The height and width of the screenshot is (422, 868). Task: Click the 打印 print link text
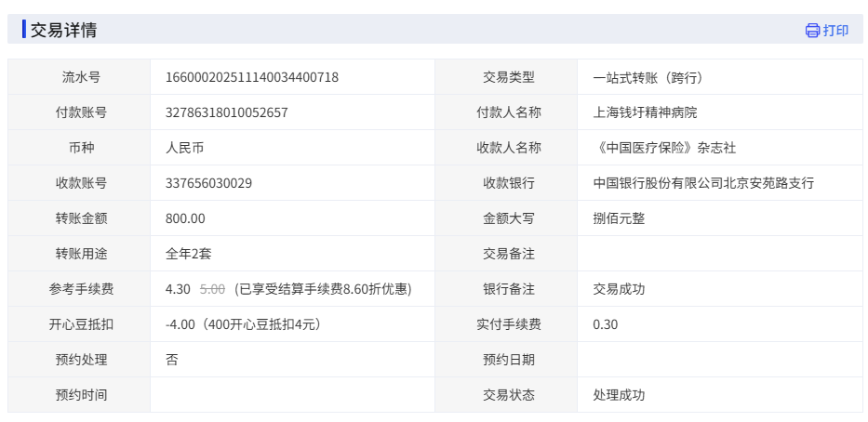coord(835,31)
